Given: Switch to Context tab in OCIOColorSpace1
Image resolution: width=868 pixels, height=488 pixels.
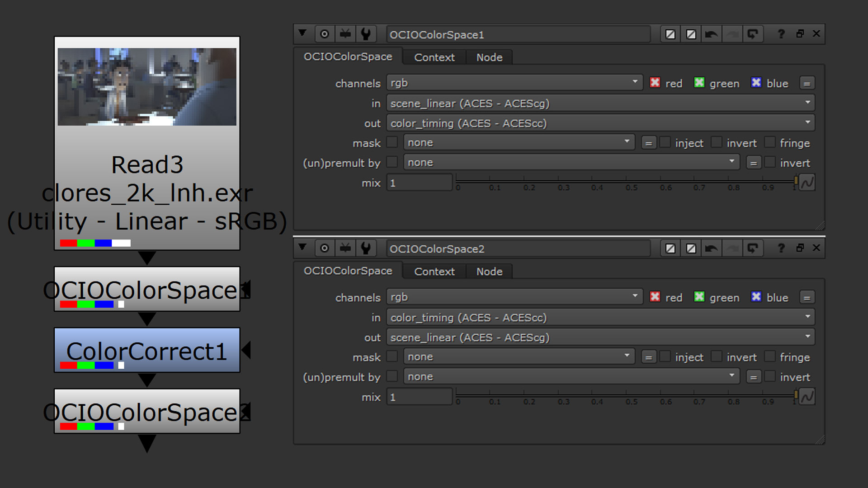Looking at the screenshot, I should tap(434, 57).
